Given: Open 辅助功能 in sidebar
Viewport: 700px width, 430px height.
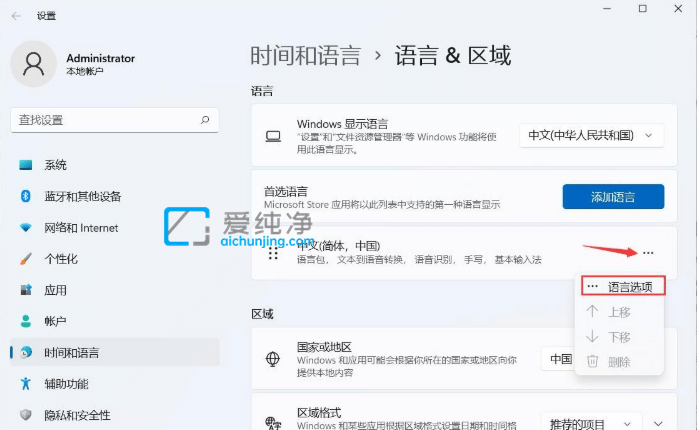Looking at the screenshot, I should tap(115, 384).
